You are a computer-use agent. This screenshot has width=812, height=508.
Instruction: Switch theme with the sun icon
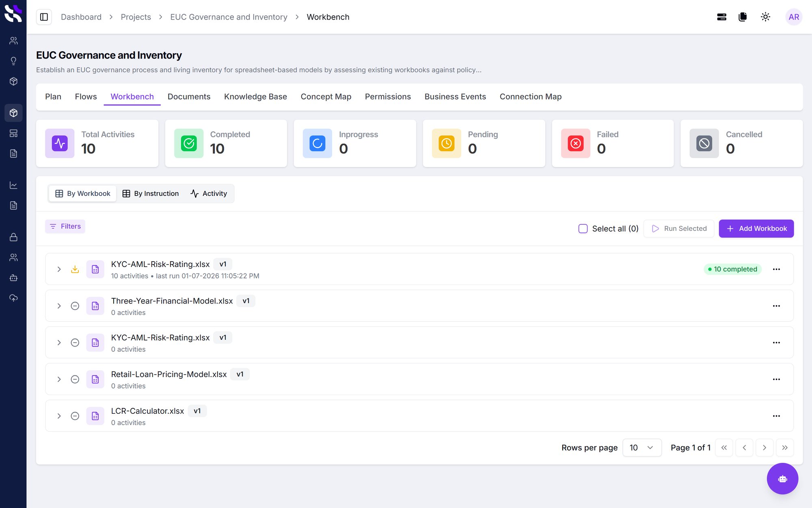(765, 17)
